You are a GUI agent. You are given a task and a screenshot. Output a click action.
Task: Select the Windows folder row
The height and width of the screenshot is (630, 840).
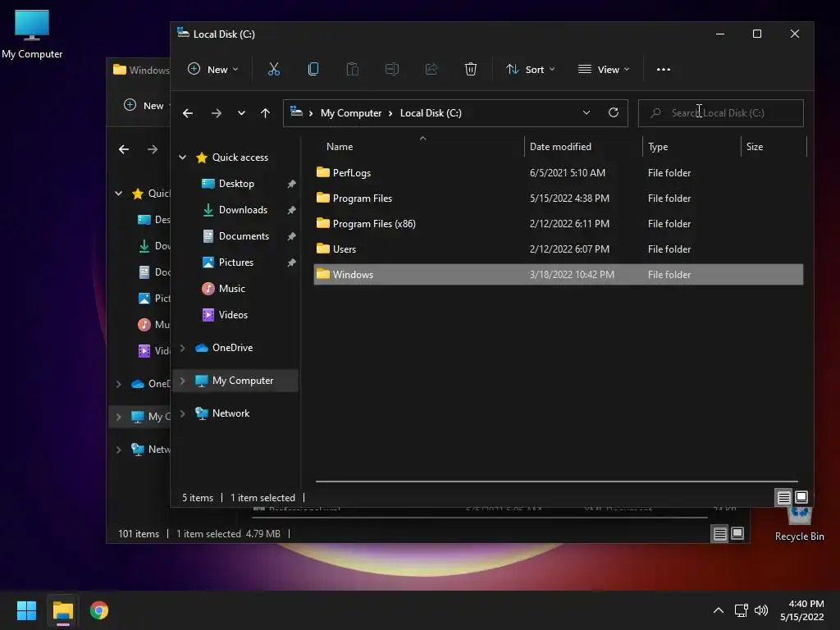coord(558,275)
